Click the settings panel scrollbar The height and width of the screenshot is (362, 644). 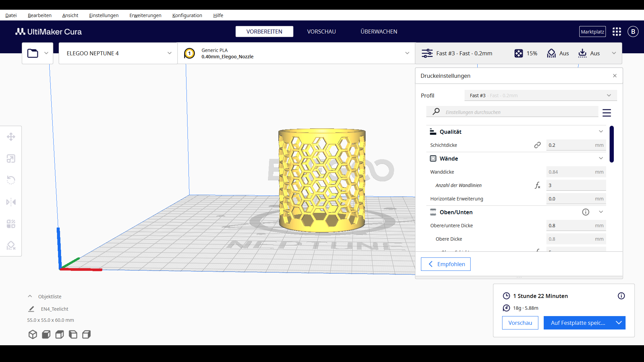611,144
